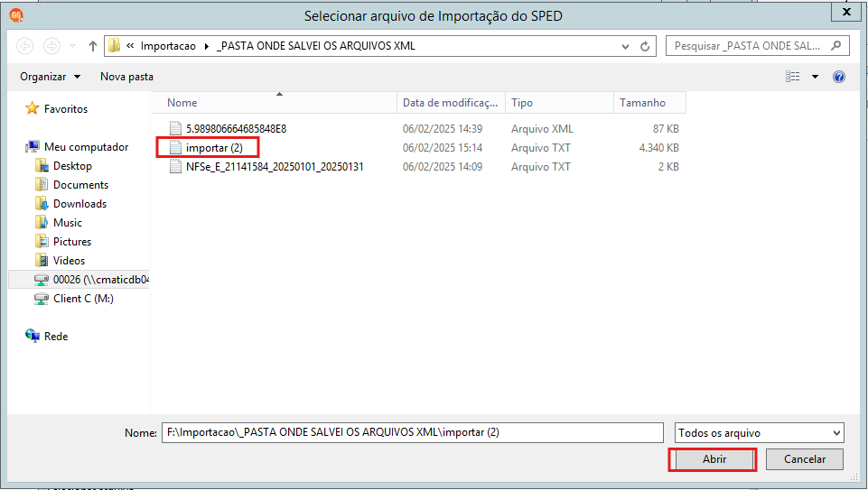The width and height of the screenshot is (868, 490).
Task: Click the XML file icon of 5.989806664685848E8
Action: (x=175, y=129)
